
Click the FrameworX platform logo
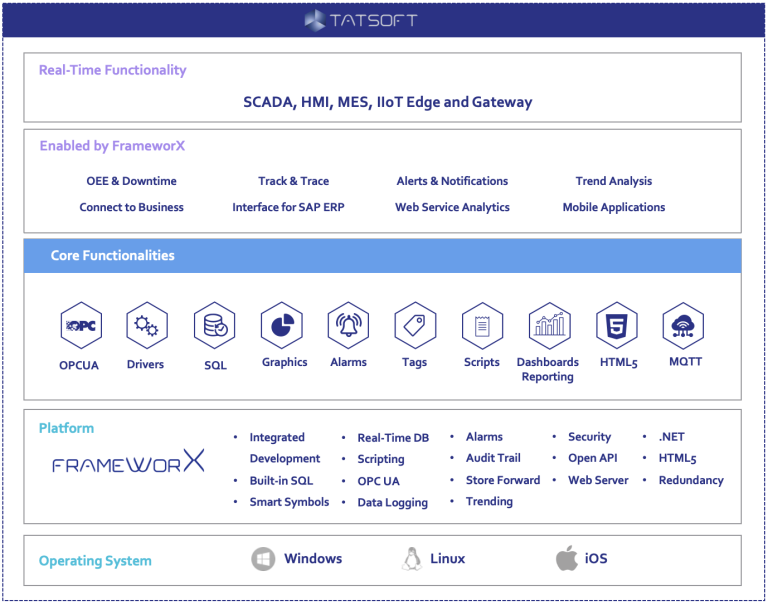click(x=128, y=463)
